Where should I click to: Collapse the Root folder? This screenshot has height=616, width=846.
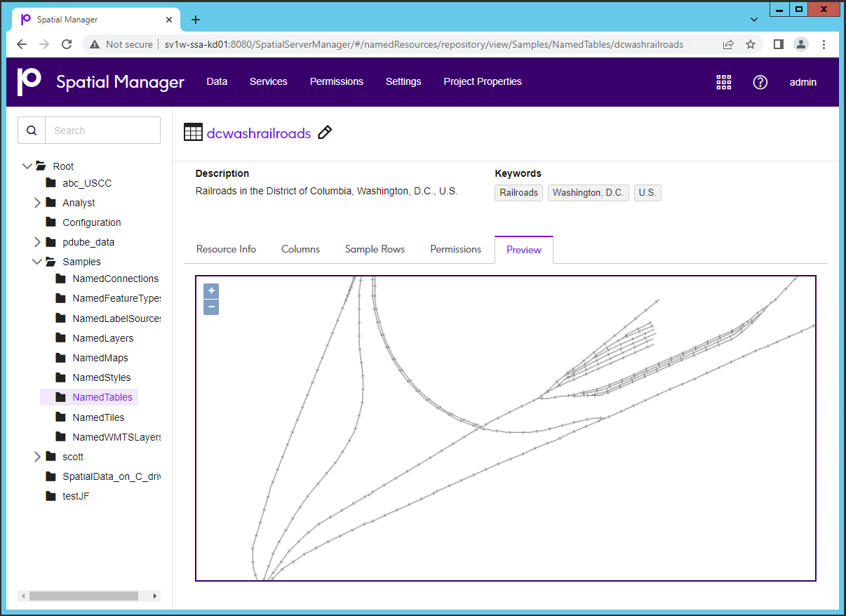27,166
